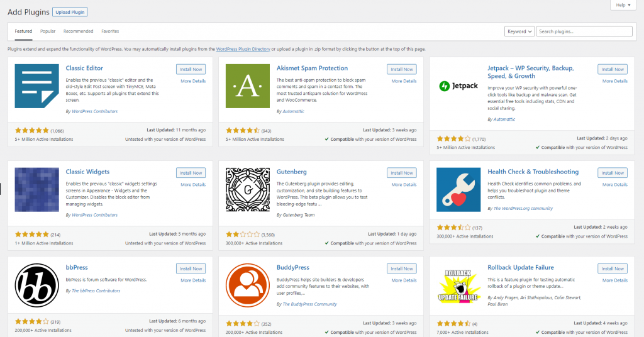Viewport: 644px width, 337px height.
Task: Click the Upload Plugin button
Action: [70, 13]
